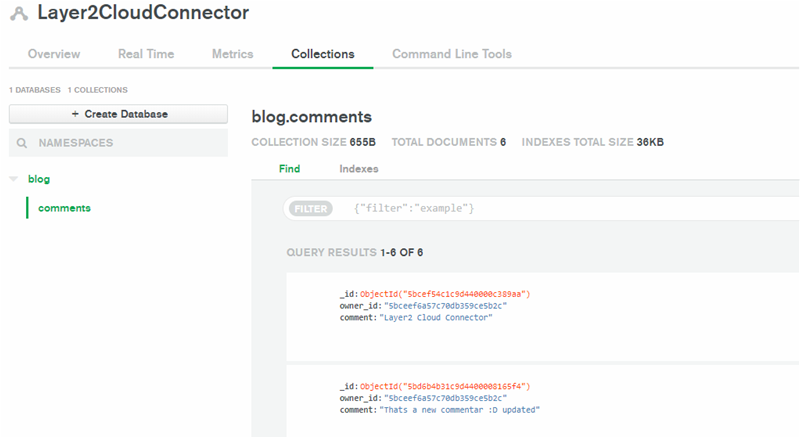Click the magnifier icon in Namespaces search
Image resolution: width=800 pixels, height=438 pixels.
point(22,143)
